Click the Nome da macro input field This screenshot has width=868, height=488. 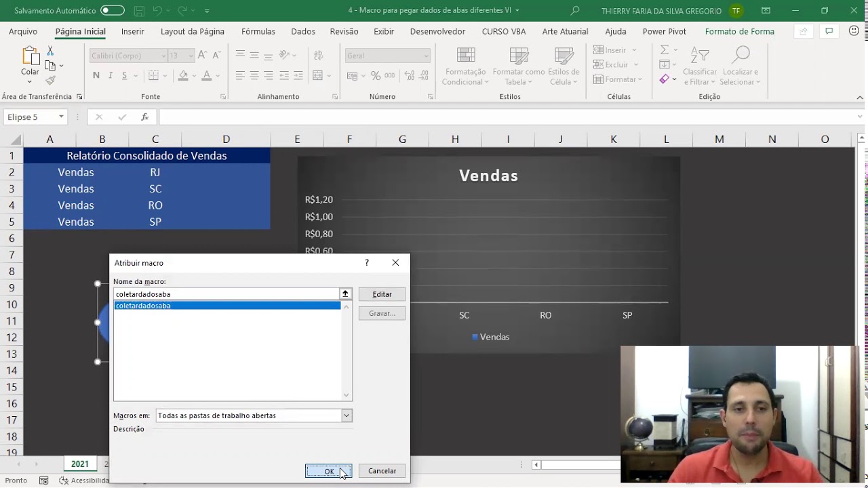tap(226, 294)
